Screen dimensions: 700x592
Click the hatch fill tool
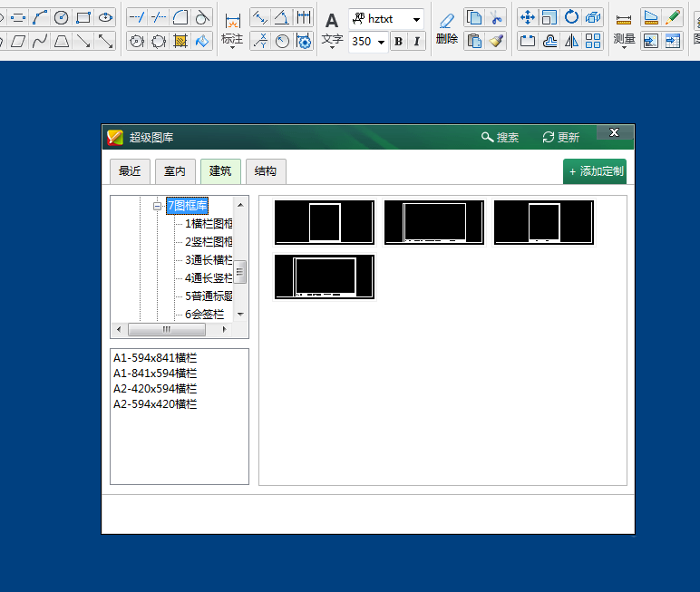click(180, 42)
